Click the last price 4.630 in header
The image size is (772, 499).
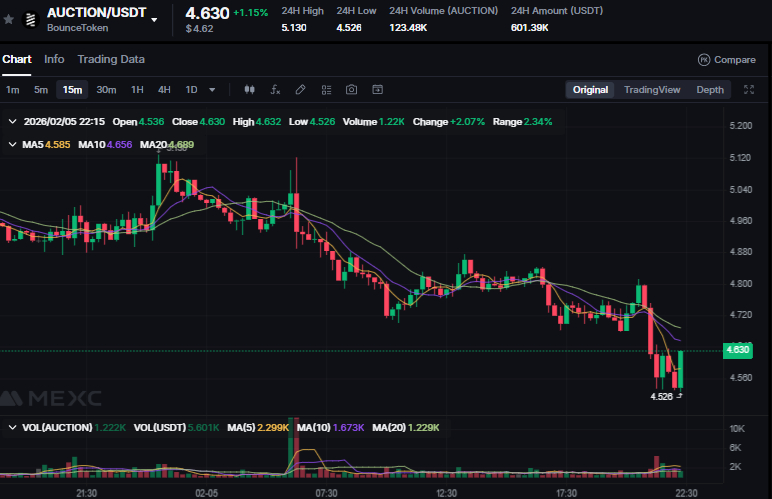click(207, 13)
